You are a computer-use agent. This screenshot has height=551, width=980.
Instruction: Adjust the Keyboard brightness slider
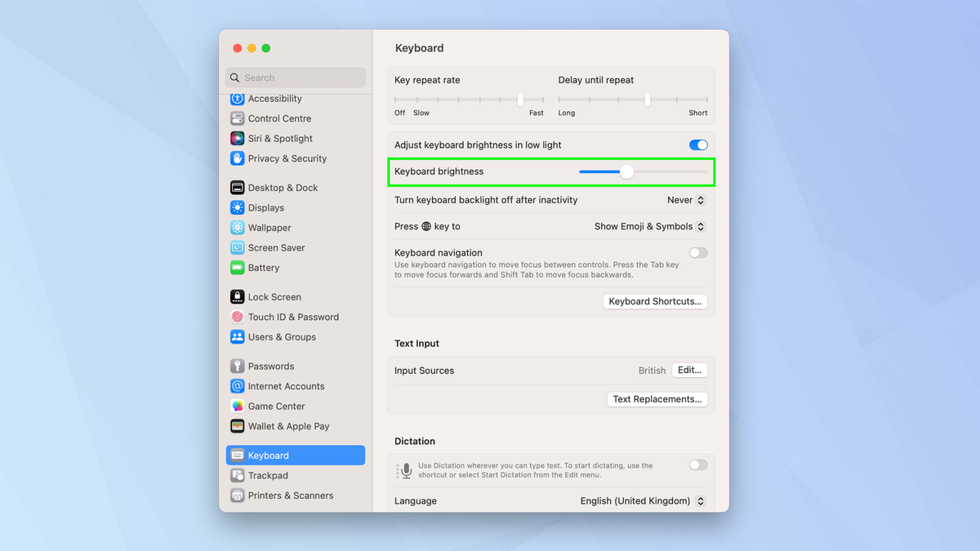pyautogui.click(x=626, y=171)
